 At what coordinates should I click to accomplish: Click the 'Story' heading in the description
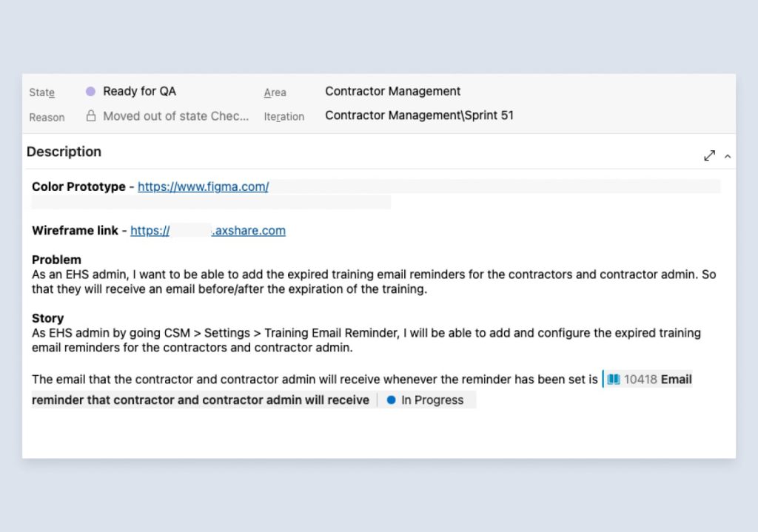(47, 319)
